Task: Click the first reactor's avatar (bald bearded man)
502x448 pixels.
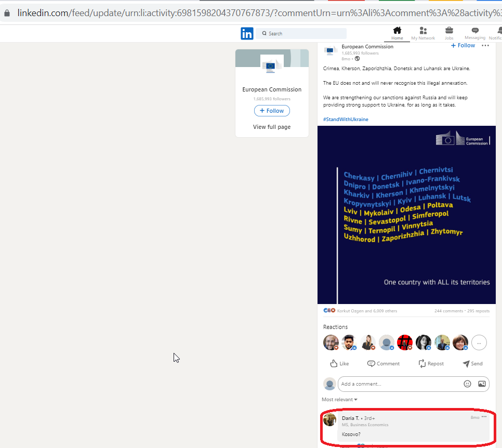Action: point(331,342)
